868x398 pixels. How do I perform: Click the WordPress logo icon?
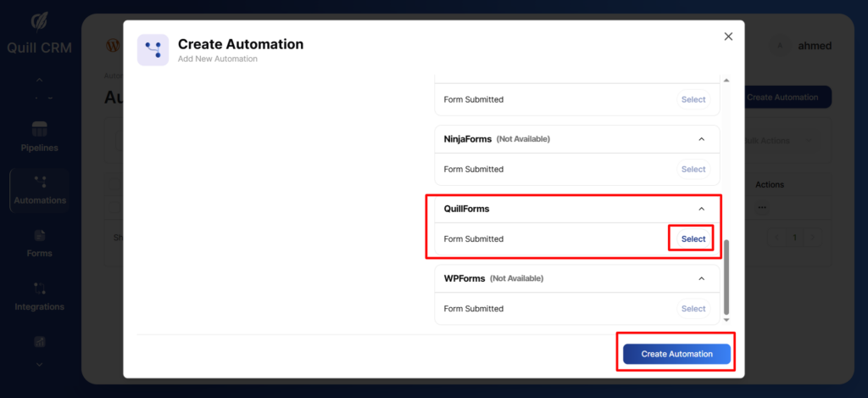(112, 44)
